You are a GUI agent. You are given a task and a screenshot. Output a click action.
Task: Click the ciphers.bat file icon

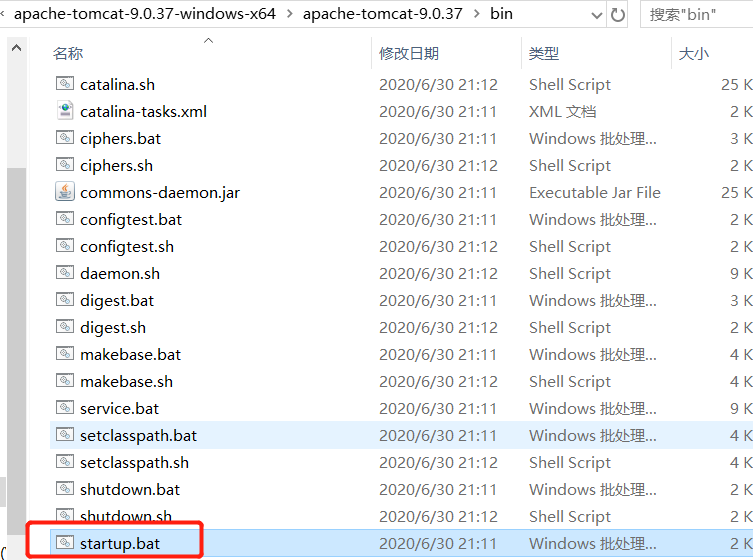point(65,138)
